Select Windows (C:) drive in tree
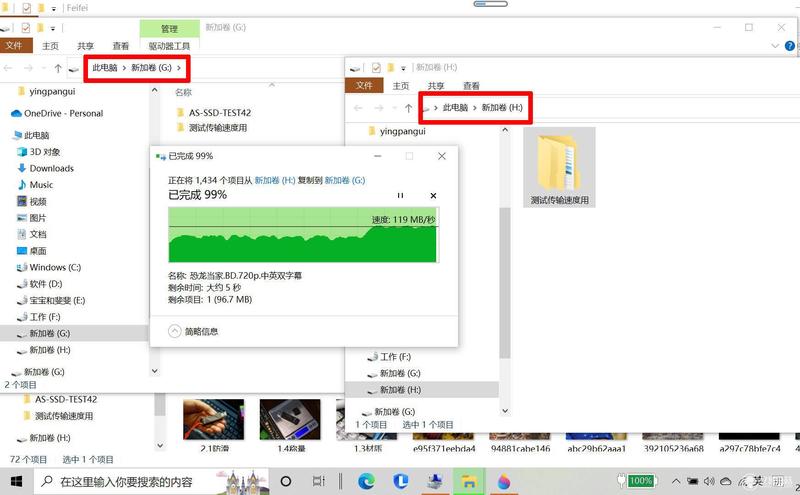Viewport: 800px width, 495px height. (49, 267)
